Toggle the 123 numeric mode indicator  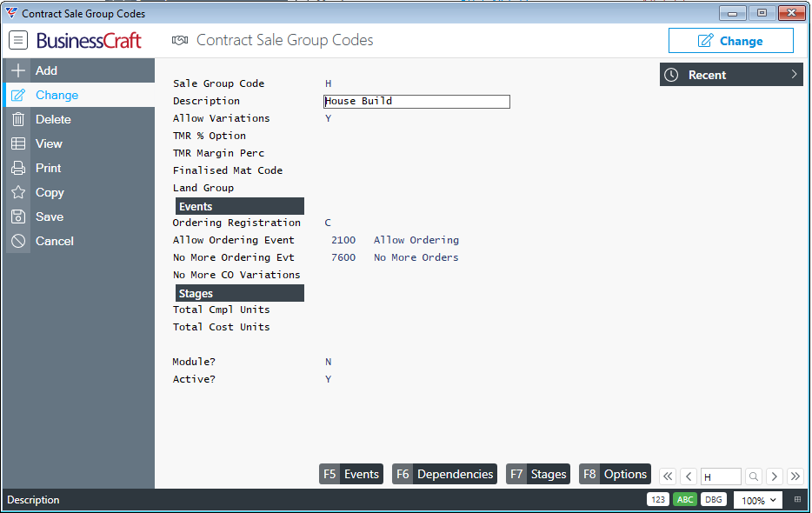[x=658, y=500]
